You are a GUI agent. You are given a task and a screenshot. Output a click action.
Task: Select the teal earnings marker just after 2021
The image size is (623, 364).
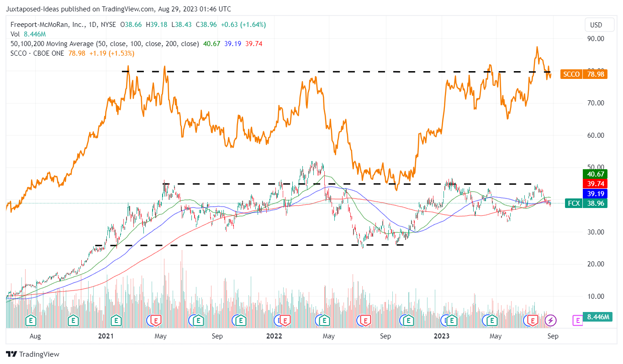(x=116, y=321)
